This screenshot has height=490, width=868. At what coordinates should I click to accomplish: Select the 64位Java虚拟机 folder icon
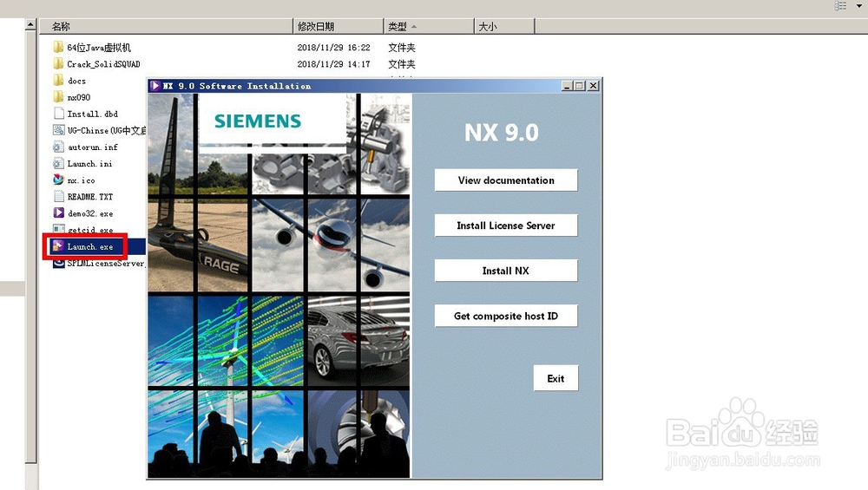(59, 47)
